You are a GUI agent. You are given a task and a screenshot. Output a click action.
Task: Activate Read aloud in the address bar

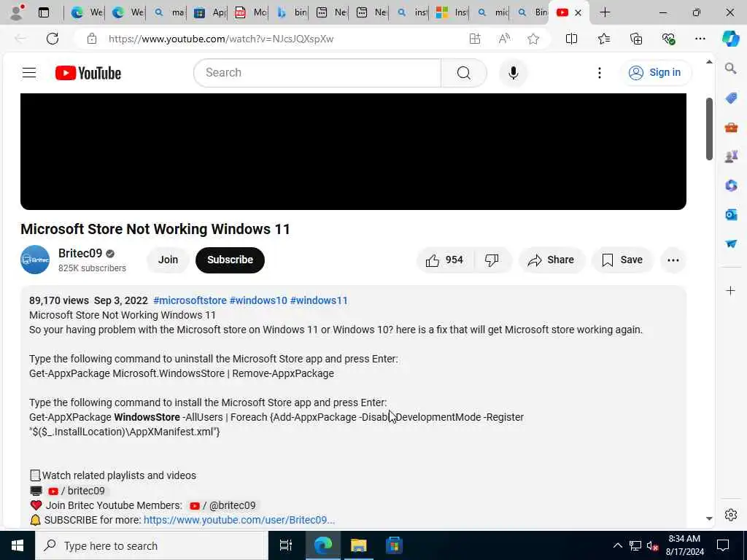(504, 39)
